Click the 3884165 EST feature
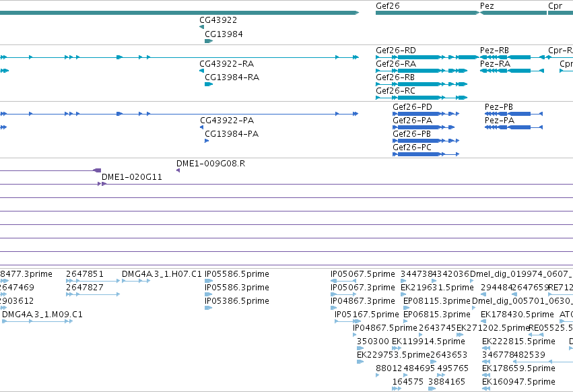The image size is (573, 392). tap(432, 389)
